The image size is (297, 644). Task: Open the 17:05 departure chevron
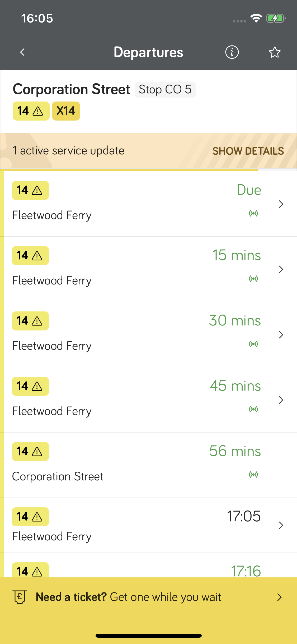pos(281,525)
